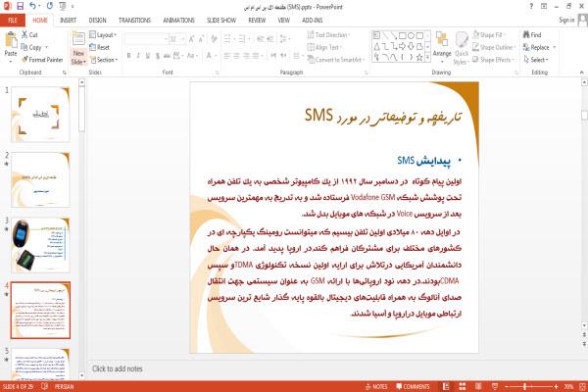Click Convert to SmartArt button
The width and height of the screenshot is (588, 392).
pyautogui.click(x=335, y=60)
